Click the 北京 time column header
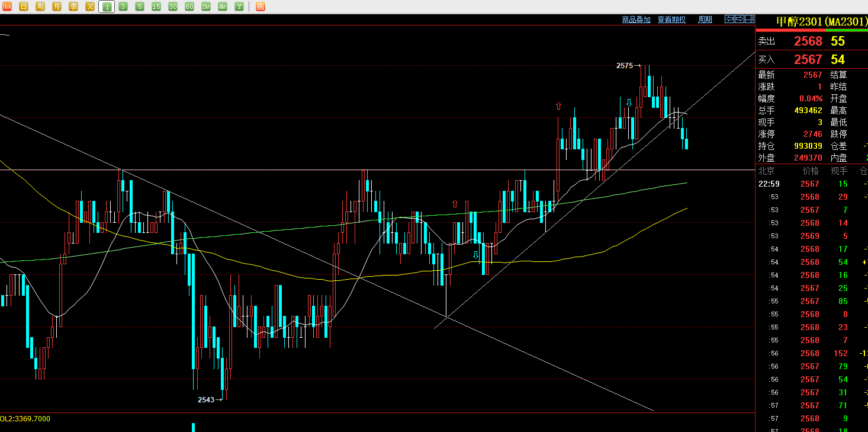 coord(766,171)
